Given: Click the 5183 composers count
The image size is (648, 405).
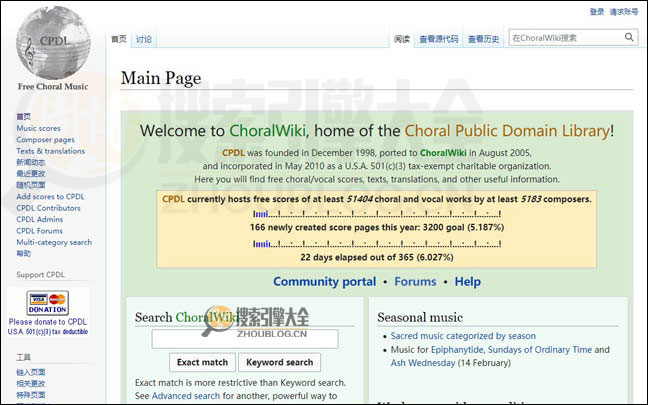Looking at the screenshot, I should [531, 199].
